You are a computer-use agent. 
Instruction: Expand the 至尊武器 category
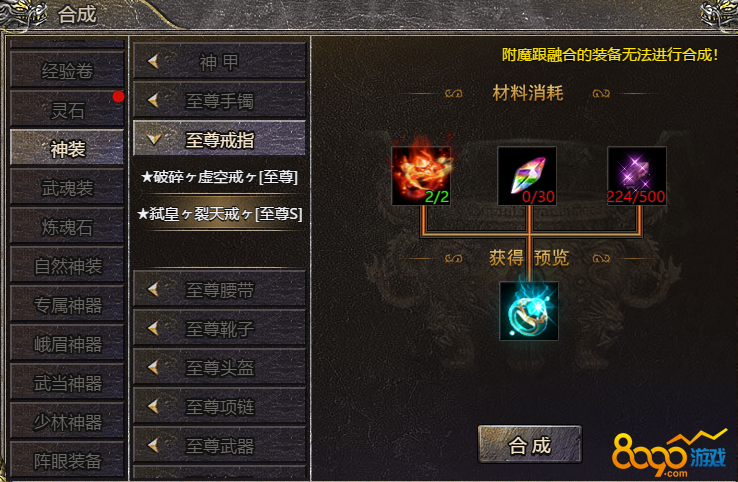pos(219,445)
